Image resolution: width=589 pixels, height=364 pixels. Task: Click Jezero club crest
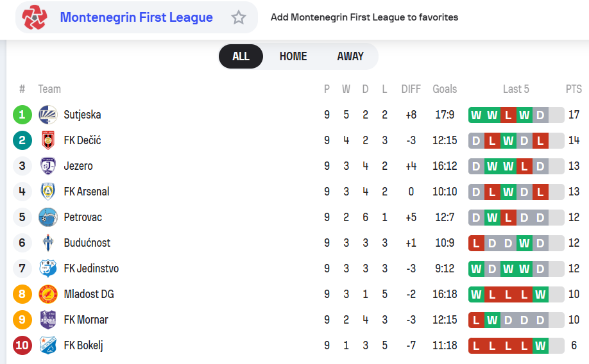tap(48, 166)
